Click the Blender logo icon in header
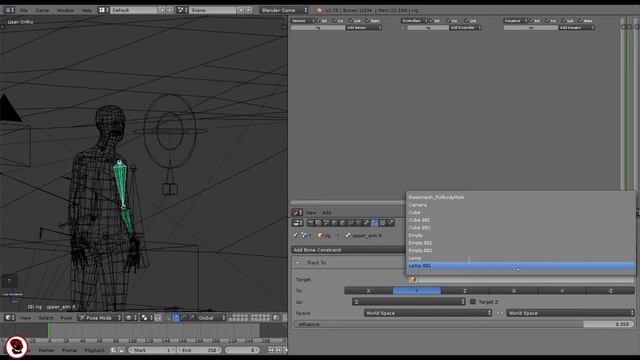The image size is (640, 360). (x=319, y=10)
